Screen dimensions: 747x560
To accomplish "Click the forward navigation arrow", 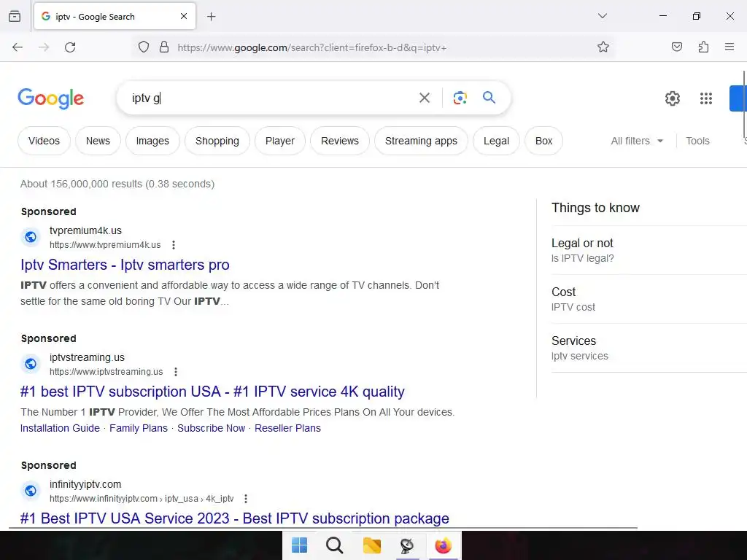I will 44,47.
